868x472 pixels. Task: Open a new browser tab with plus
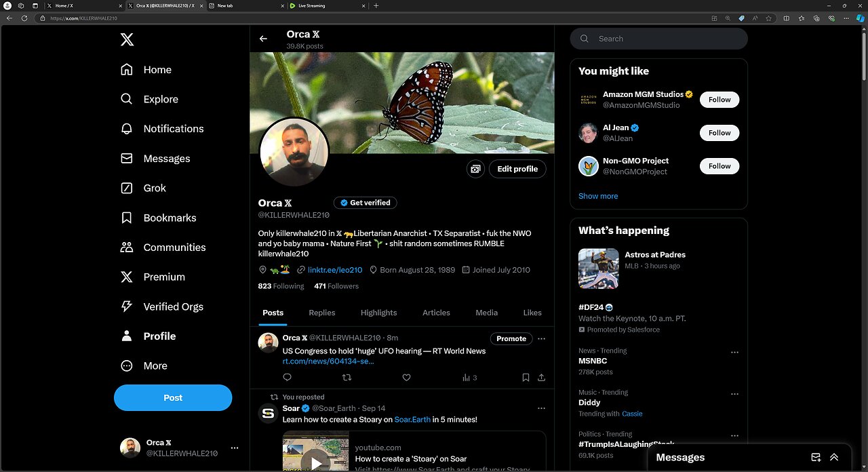pyautogui.click(x=376, y=5)
